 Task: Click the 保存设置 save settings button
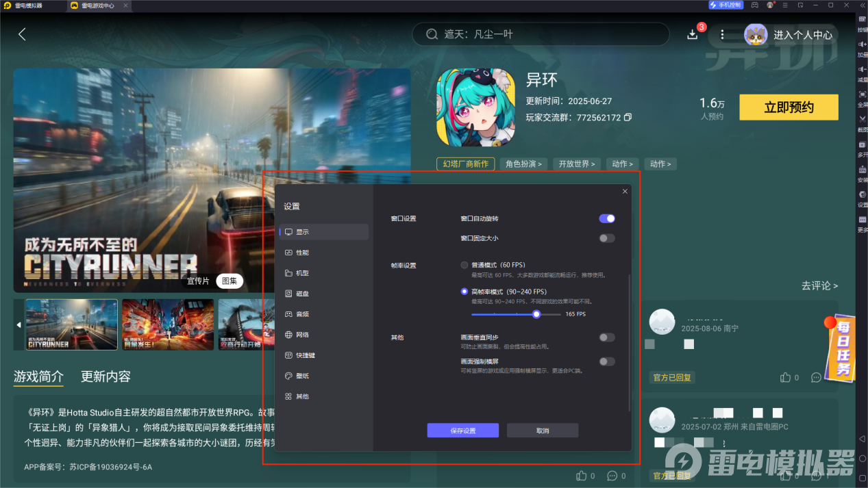(x=462, y=430)
